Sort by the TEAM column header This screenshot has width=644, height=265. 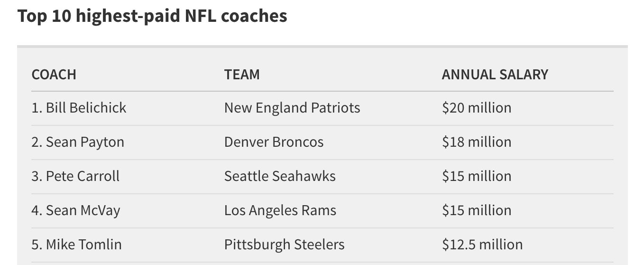pos(242,75)
